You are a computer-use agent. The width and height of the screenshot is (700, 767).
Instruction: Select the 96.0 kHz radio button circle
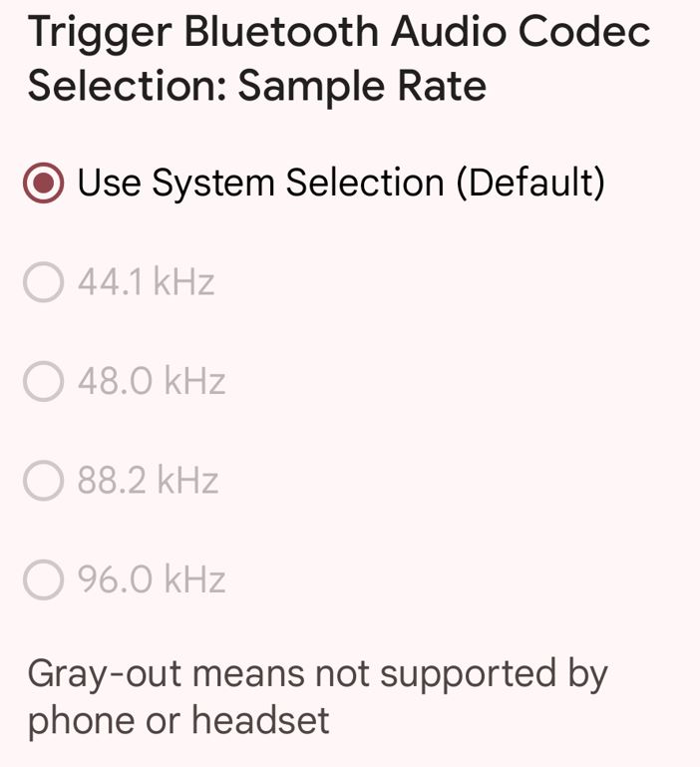(x=44, y=578)
